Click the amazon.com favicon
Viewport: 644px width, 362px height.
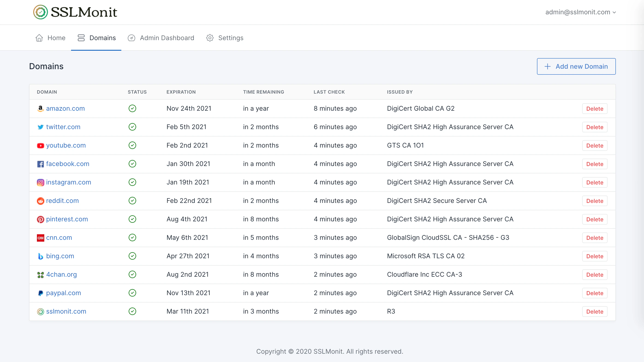tap(40, 108)
